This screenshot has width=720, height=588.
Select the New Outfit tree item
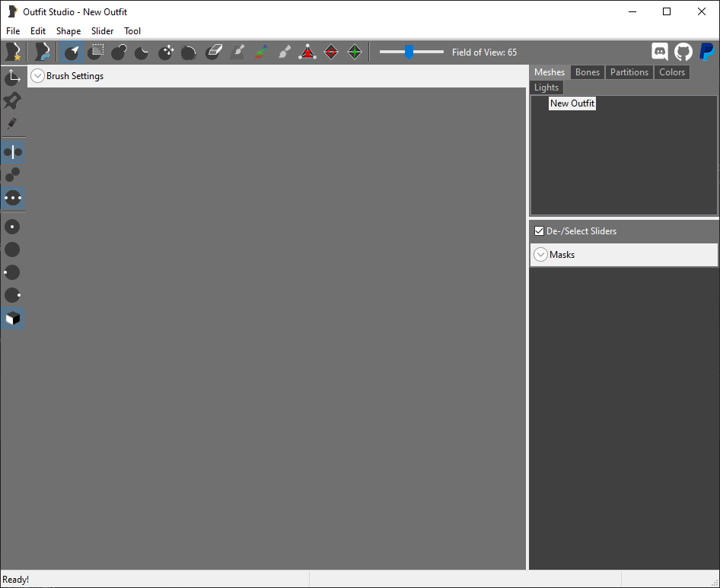572,103
